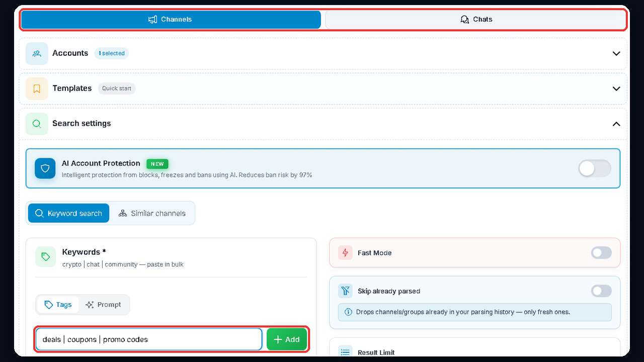
Task: Click the Templates section title
Action: pos(72,88)
